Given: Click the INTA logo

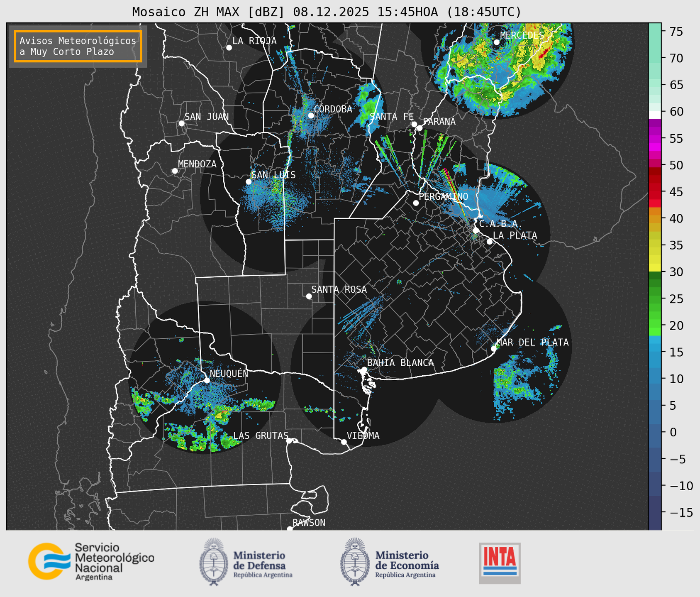Looking at the screenshot, I should click(500, 563).
